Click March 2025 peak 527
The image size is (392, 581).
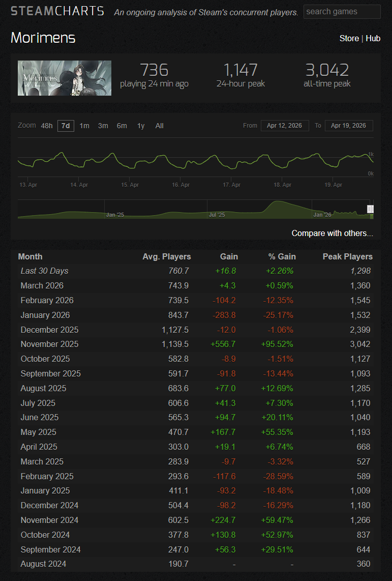tap(364, 461)
